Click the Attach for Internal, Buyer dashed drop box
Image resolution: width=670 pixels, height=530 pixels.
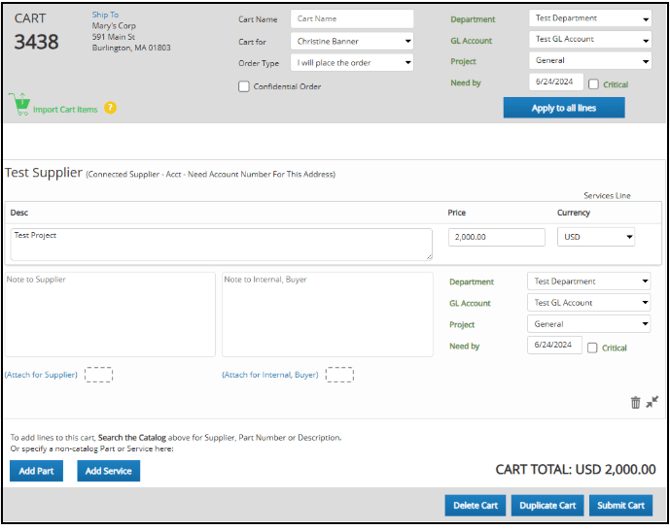tap(340, 375)
